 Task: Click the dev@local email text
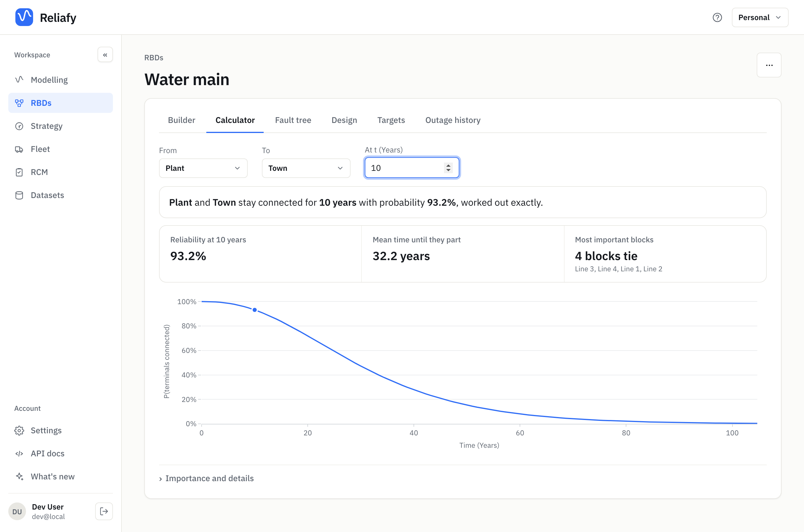[x=48, y=516]
